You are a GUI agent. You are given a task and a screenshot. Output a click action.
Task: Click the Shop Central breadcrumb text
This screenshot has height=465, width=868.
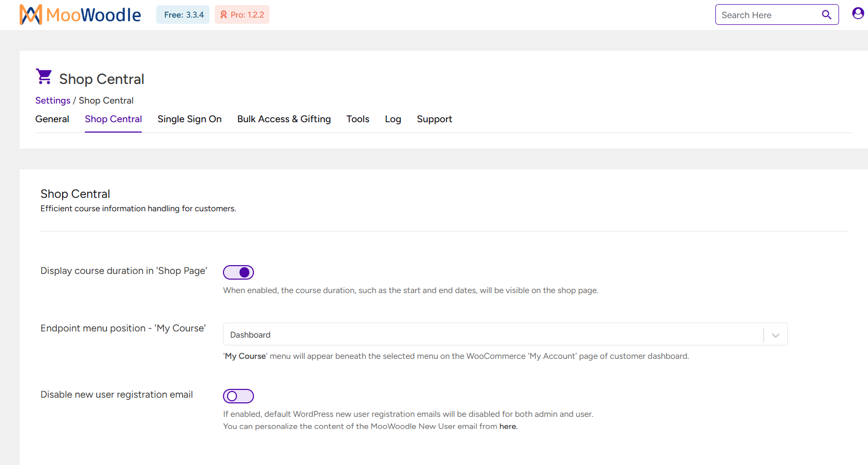(x=106, y=100)
